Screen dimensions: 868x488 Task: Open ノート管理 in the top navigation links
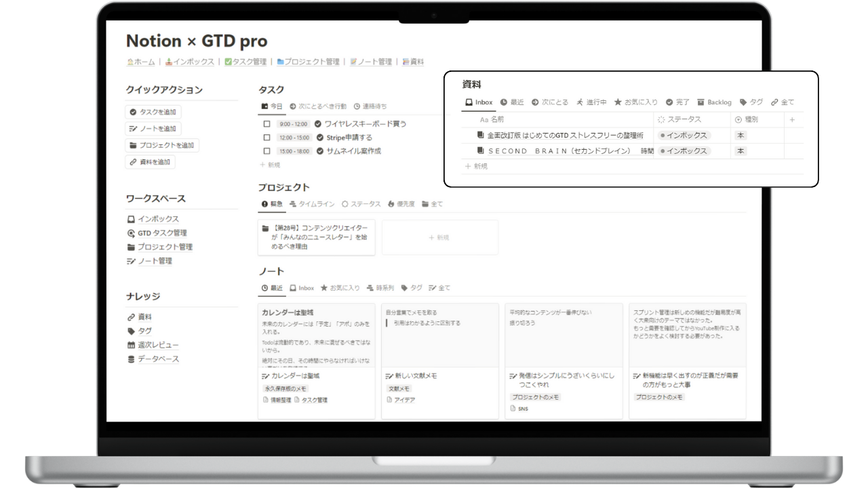pyautogui.click(x=371, y=62)
